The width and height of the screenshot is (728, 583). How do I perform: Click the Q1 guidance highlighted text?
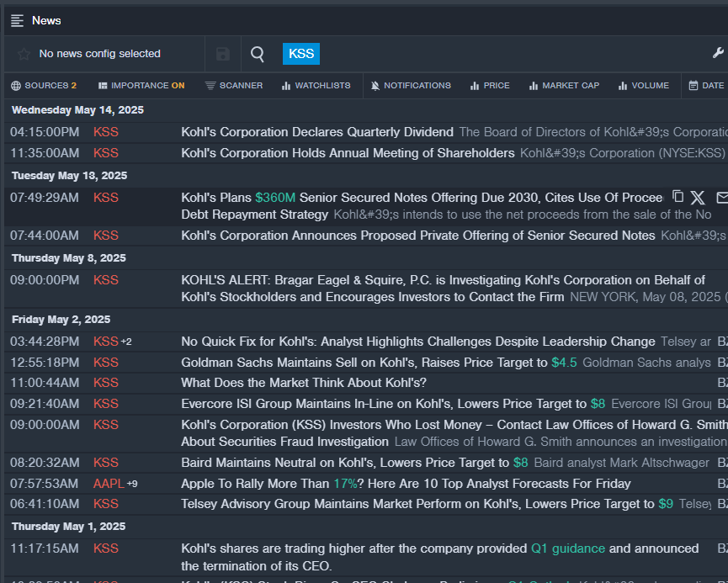[568, 549]
